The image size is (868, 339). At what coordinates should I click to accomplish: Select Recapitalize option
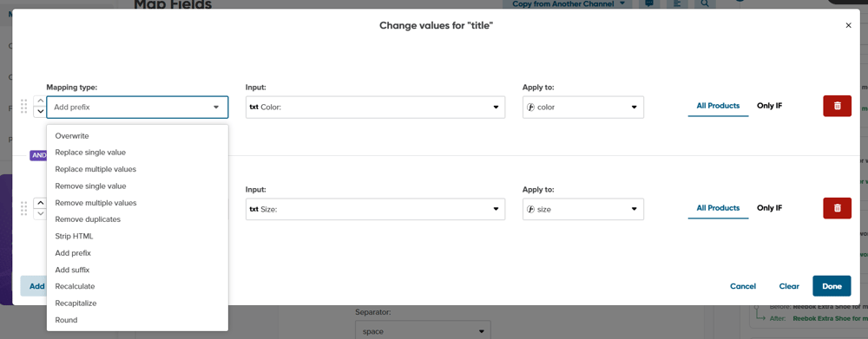[137, 303]
